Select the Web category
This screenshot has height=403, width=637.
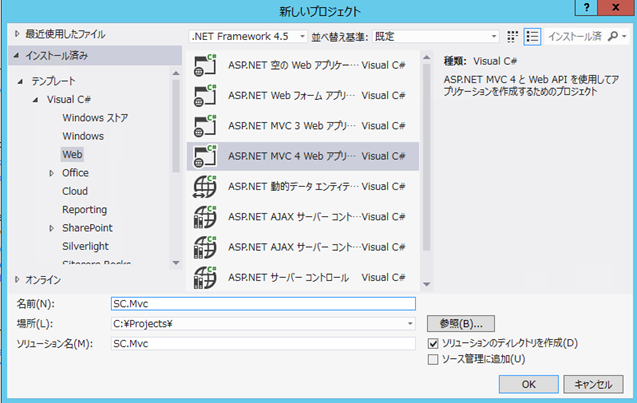click(72, 154)
